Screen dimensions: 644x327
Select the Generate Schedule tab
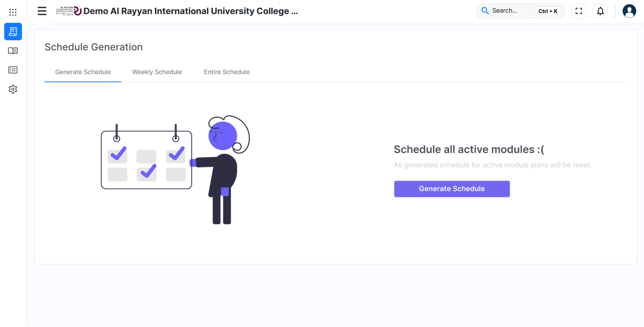[83, 72]
